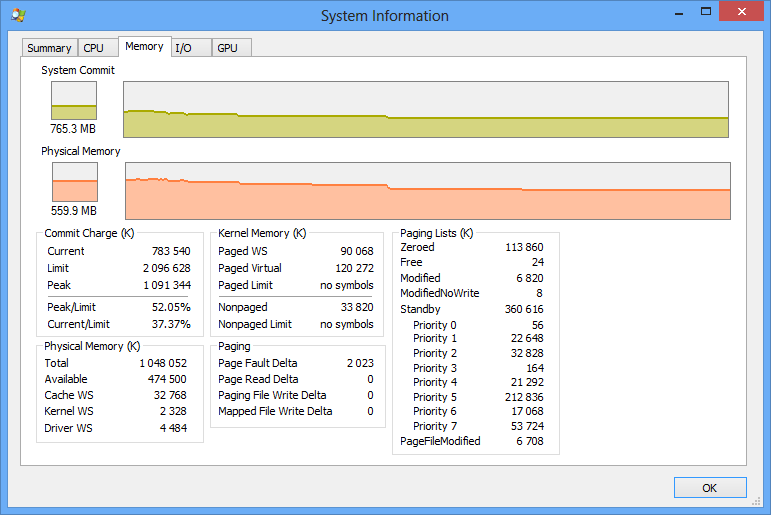Screen dimensions: 771x515
Task: Click the Paged Limit 'no symbols' value
Action: point(347,285)
